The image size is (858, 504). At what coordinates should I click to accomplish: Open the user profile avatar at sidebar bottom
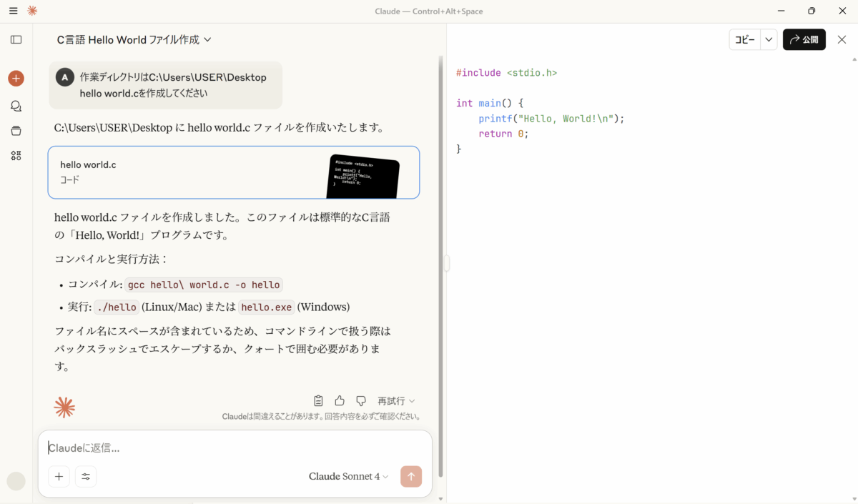tap(16, 481)
